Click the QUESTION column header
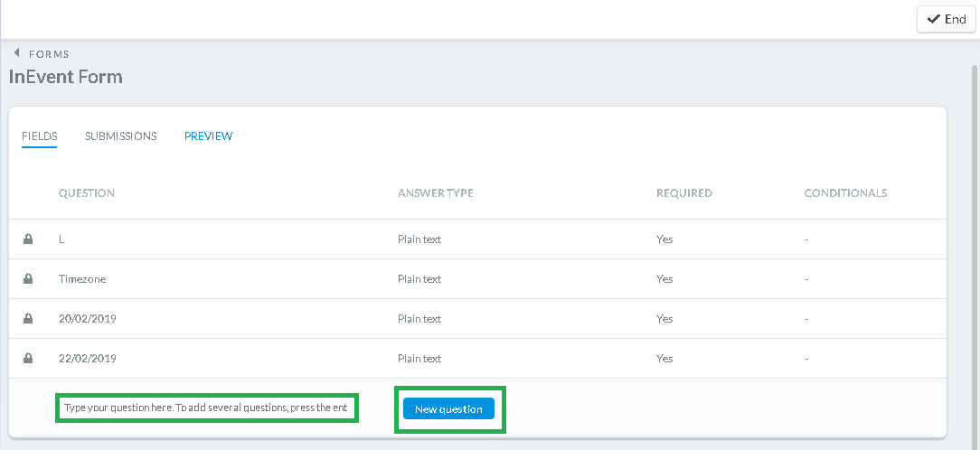 [x=86, y=193]
